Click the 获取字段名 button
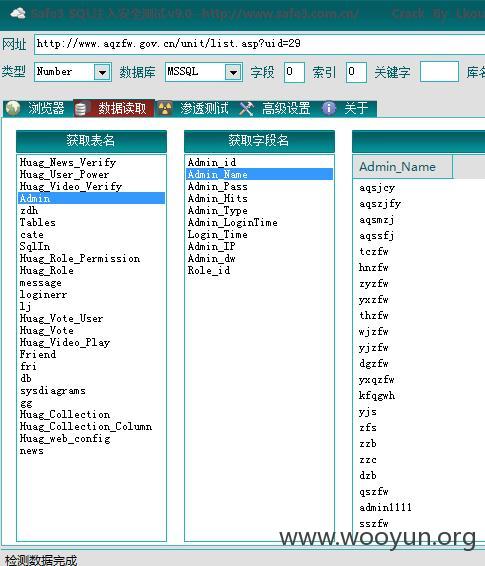Viewport: 485px width, 566px height. [x=259, y=141]
